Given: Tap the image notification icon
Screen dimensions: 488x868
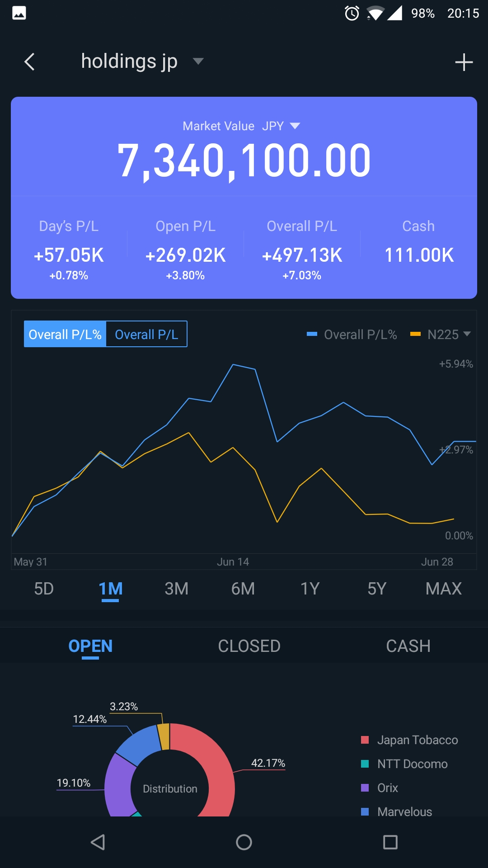Looking at the screenshot, I should pos(19,13).
